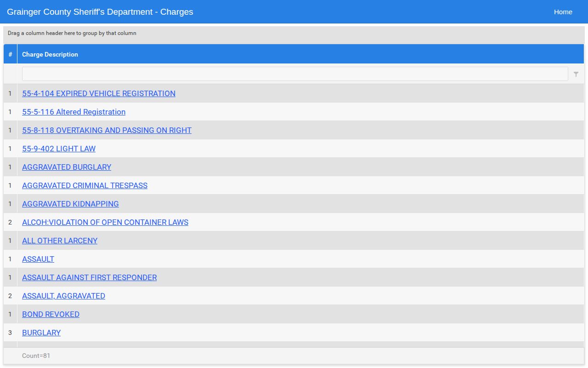Viewport: 588px width, 368px height.
Task: Open the ASSAULT, AGGRAVATED link
Action: pyautogui.click(x=63, y=296)
